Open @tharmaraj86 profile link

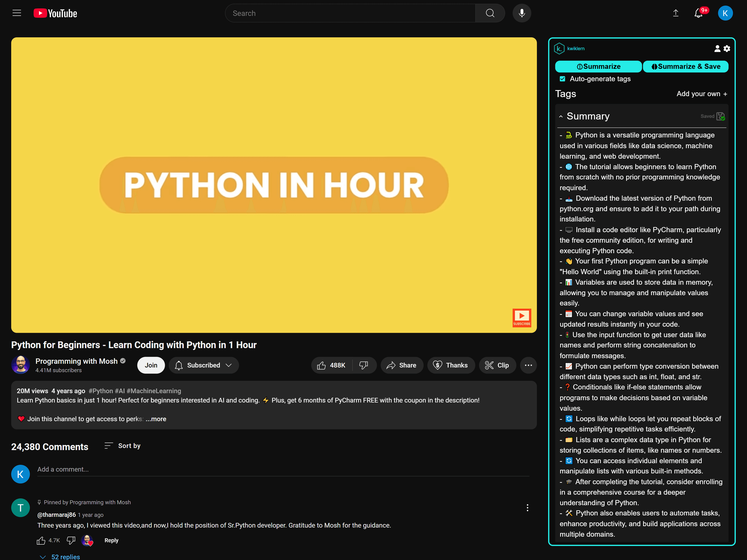point(56,515)
